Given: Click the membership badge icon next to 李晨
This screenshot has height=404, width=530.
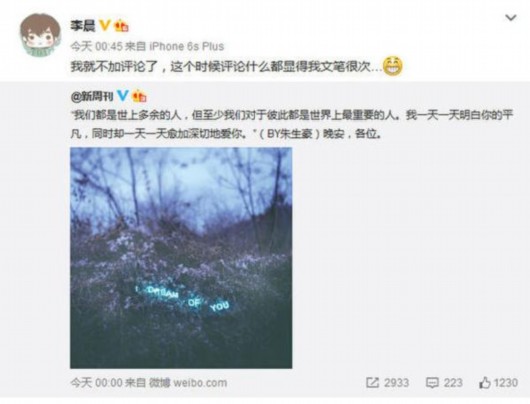Looking at the screenshot, I should (121, 26).
